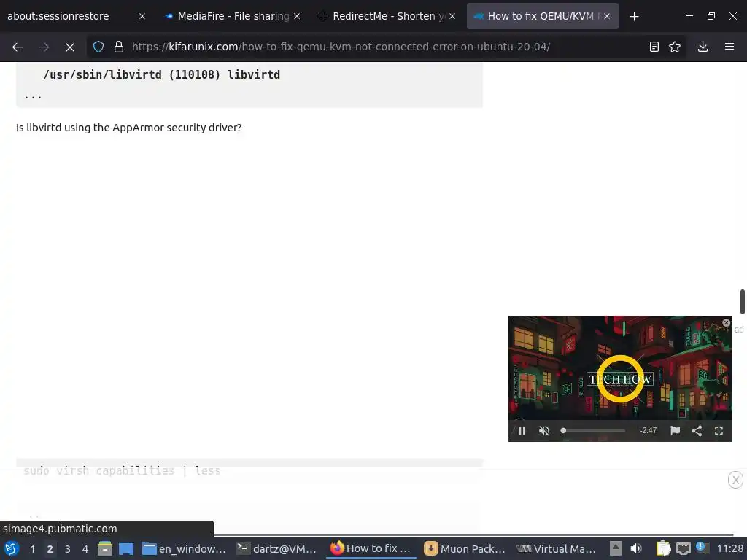
Task: Switch to Muon Package Manager window
Action: coord(465,548)
